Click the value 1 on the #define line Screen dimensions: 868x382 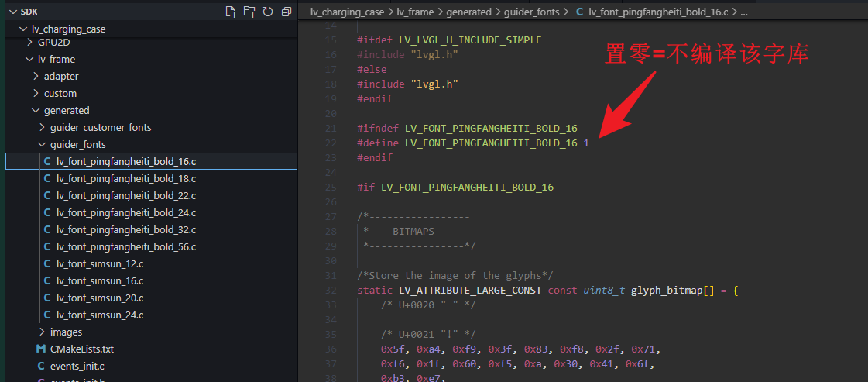586,143
